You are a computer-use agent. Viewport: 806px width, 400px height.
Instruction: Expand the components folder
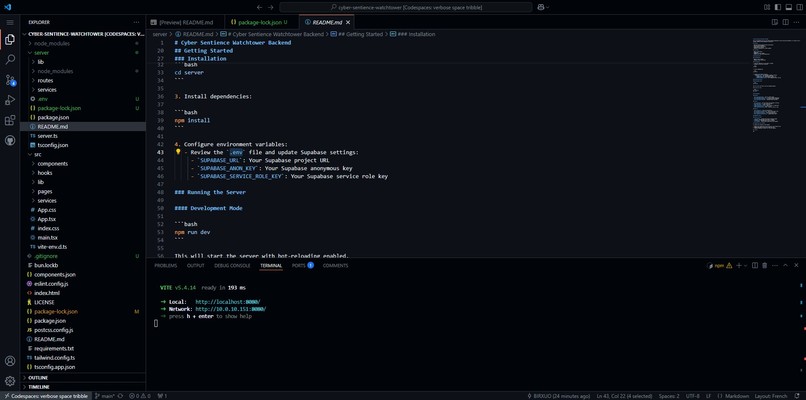tap(82, 163)
